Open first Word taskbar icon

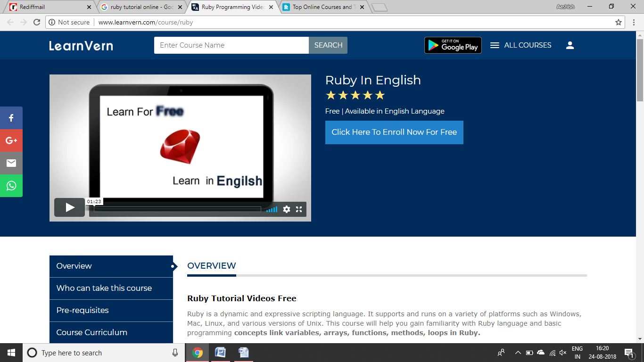coord(220,353)
